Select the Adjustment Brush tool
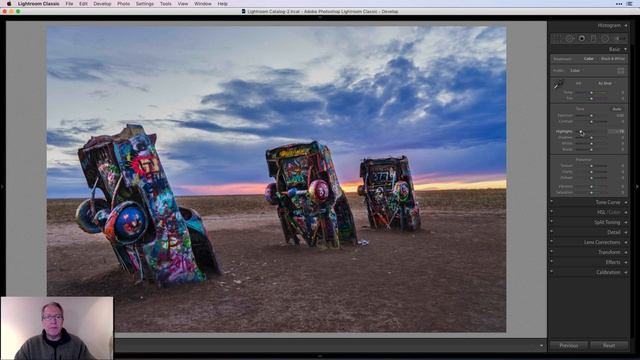 (619, 38)
